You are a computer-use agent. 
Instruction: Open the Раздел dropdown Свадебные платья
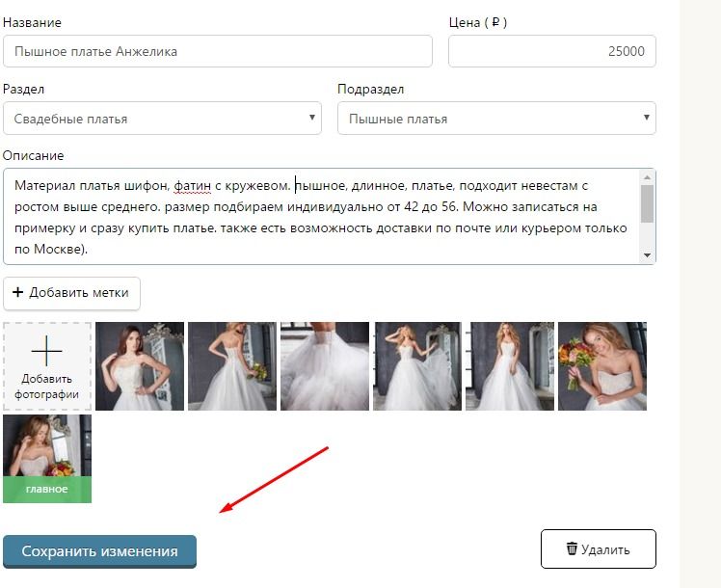pyautogui.click(x=162, y=119)
